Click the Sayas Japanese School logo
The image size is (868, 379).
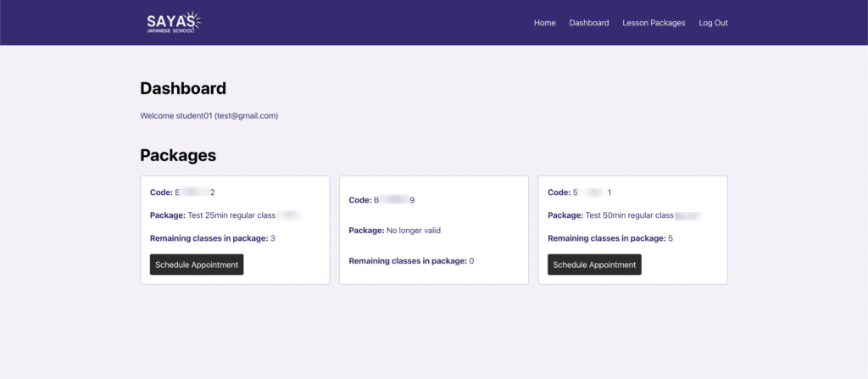coord(174,23)
